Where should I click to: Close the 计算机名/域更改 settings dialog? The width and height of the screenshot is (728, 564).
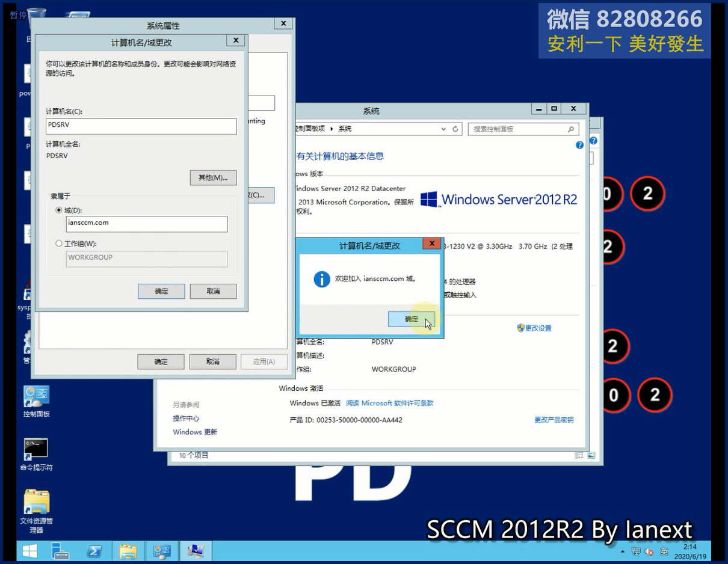click(236, 40)
